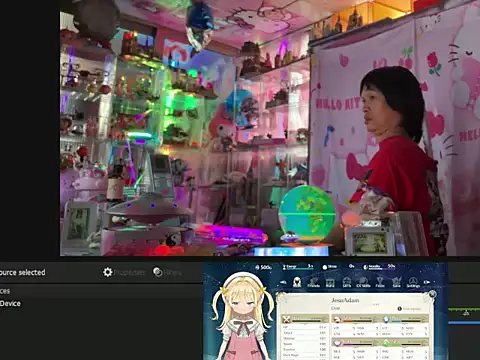
Task: Open the Bank menu icon
Action: click(x=330, y=283)
